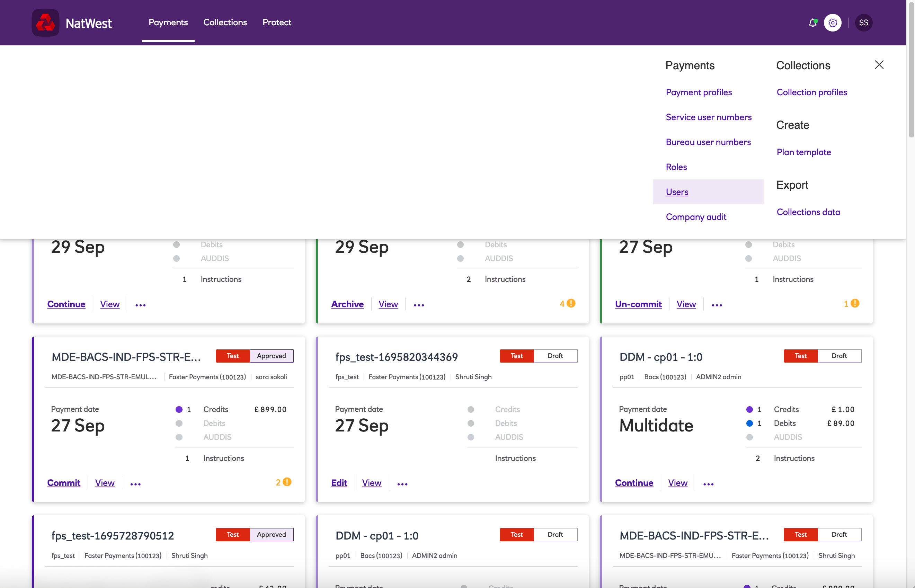Open more options on the Un-commit card
Viewport: 915px width, 588px height.
pos(717,305)
